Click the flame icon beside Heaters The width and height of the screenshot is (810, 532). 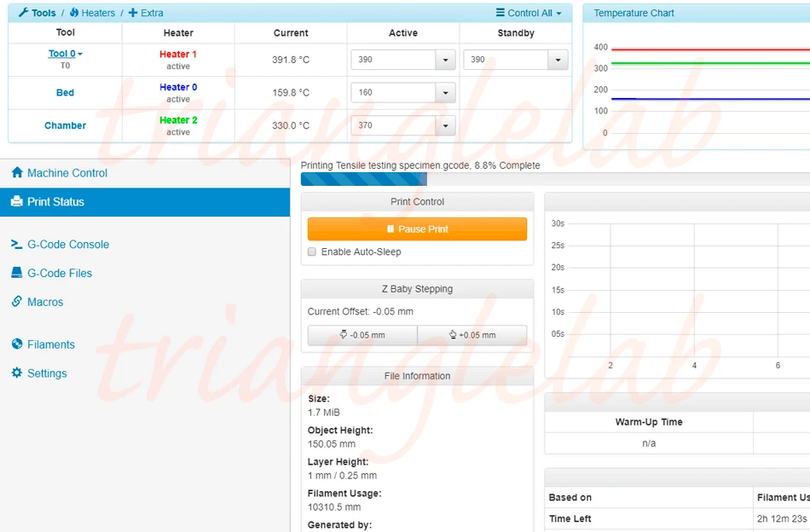(74, 13)
